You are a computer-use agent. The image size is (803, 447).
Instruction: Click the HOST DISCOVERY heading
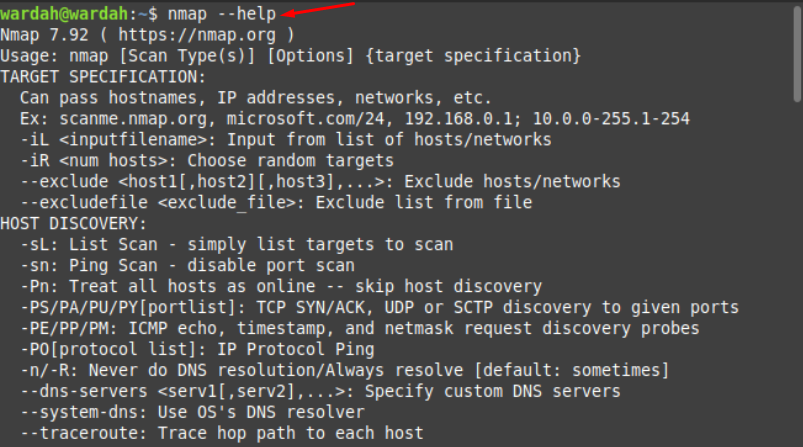73,224
